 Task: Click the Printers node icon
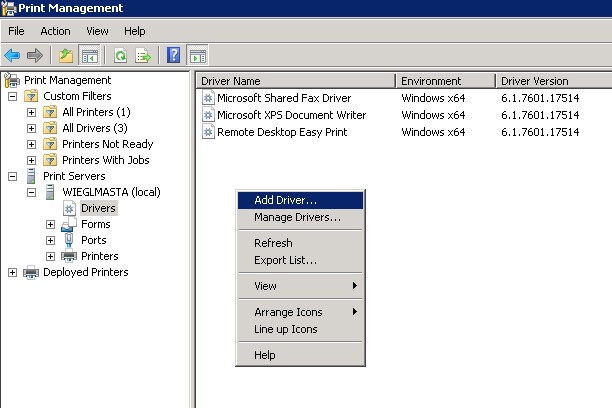pyautogui.click(x=69, y=256)
